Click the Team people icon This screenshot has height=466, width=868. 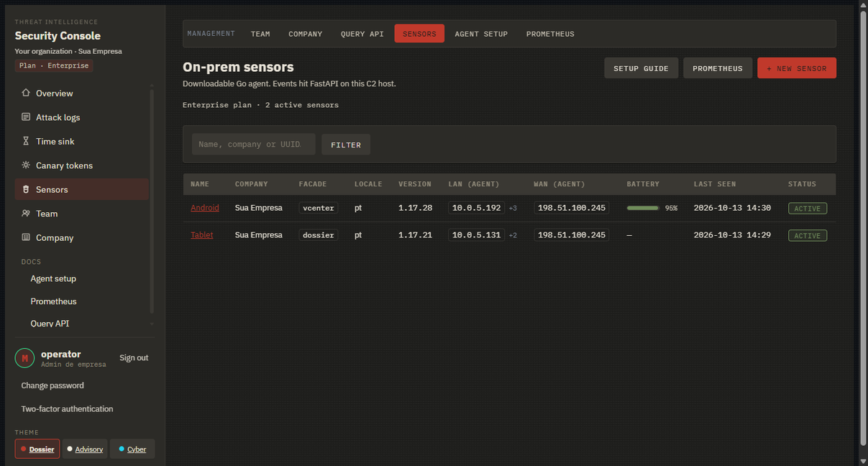26,214
